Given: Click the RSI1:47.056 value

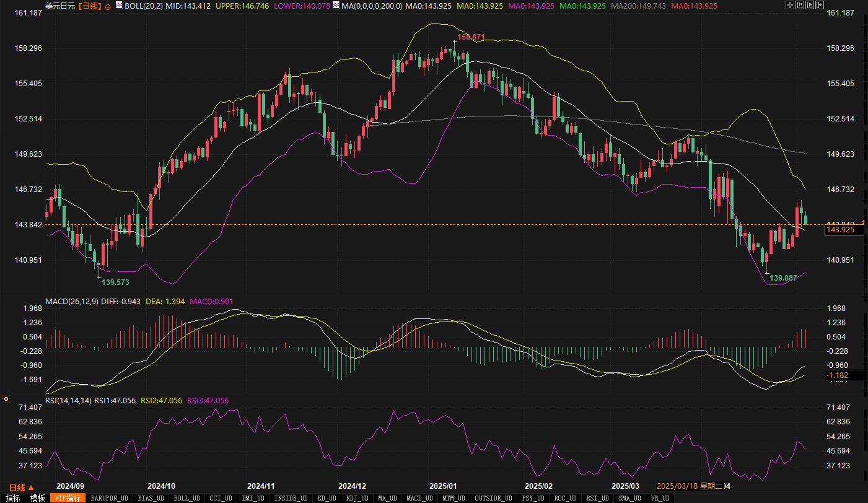Looking at the screenshot, I should 115,401.
